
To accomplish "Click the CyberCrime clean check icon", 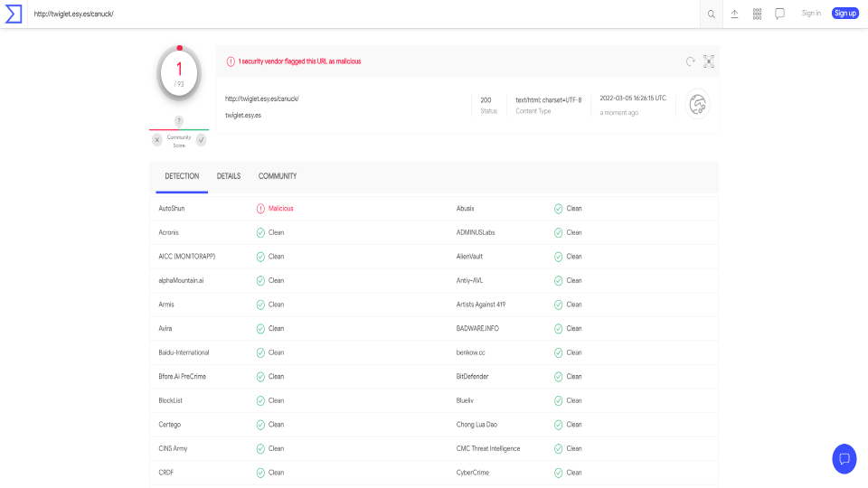I will click(559, 473).
